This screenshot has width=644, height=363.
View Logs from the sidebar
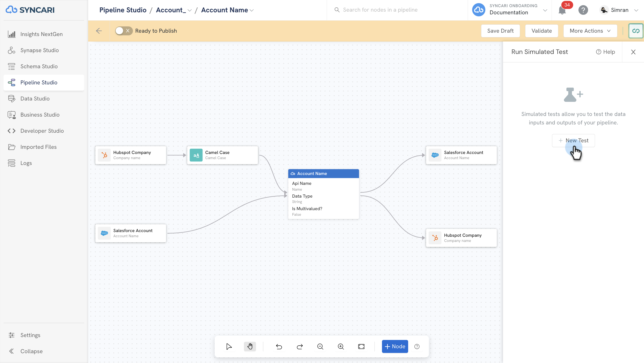(44, 163)
